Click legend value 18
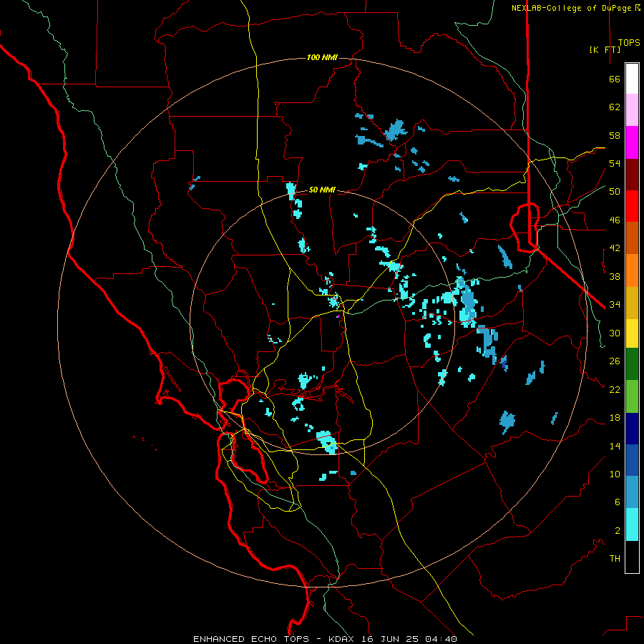 click(x=615, y=418)
